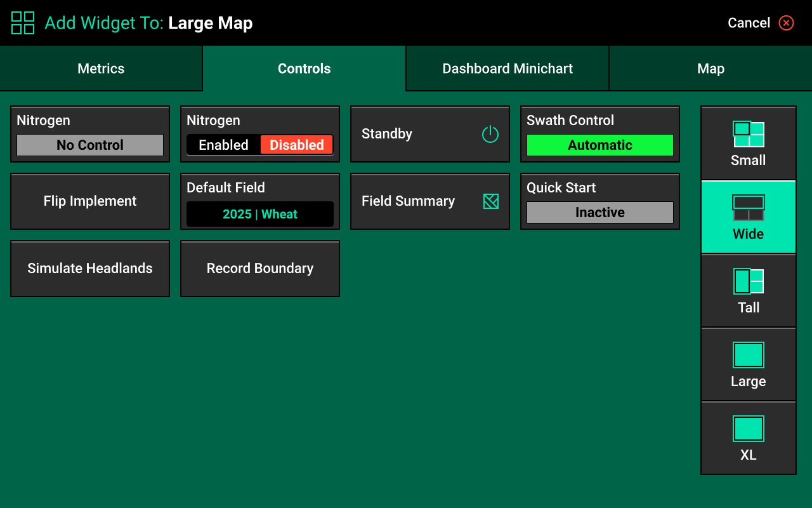The image size is (812, 508).
Task: Switch to the Metrics tab
Action: pos(101,69)
